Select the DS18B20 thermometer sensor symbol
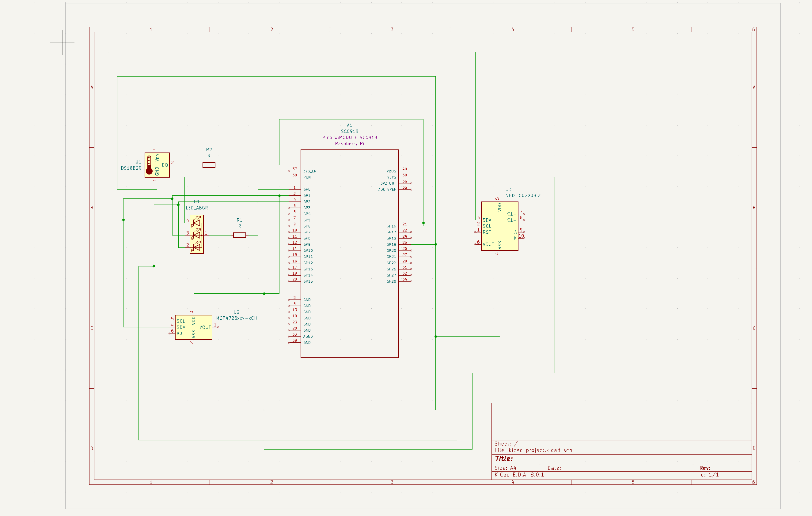812x516 pixels. pos(157,165)
